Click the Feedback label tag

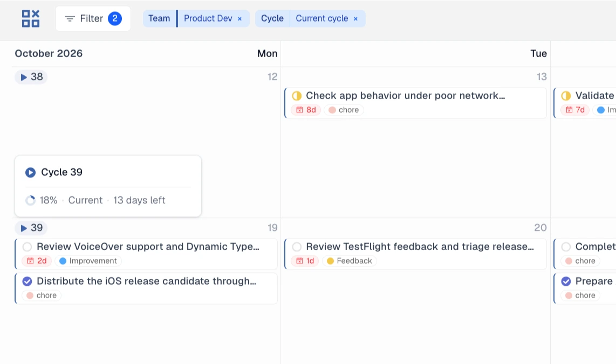(x=349, y=260)
